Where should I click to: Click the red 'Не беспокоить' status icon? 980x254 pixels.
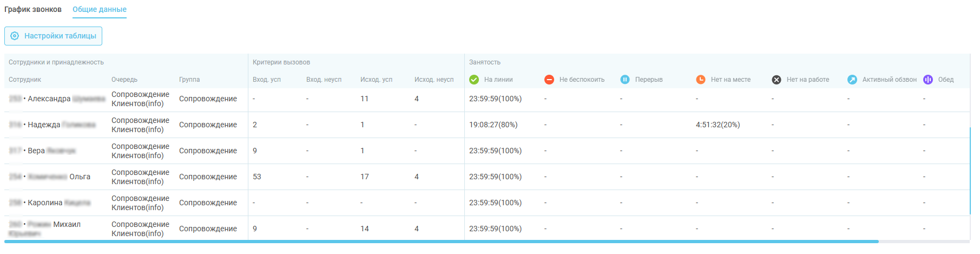coord(549,80)
